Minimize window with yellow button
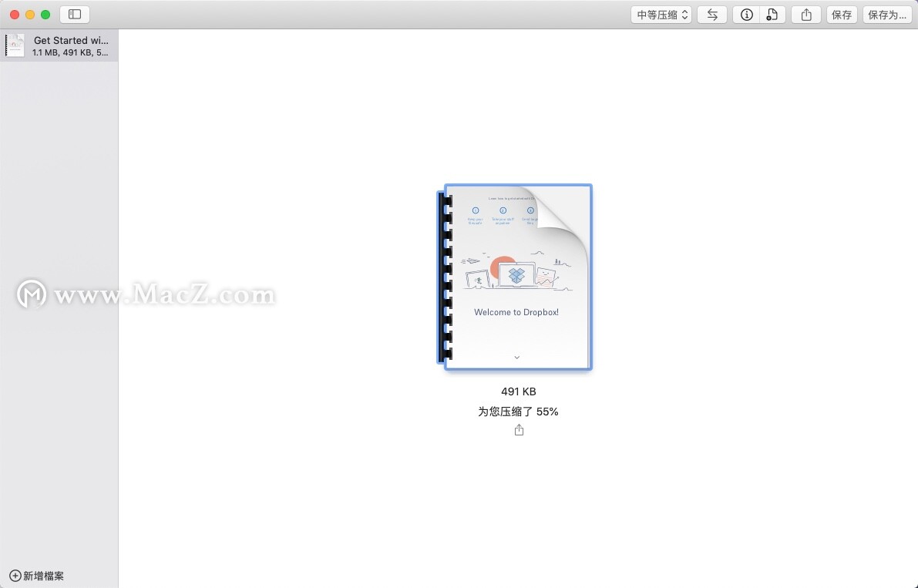 click(30, 15)
